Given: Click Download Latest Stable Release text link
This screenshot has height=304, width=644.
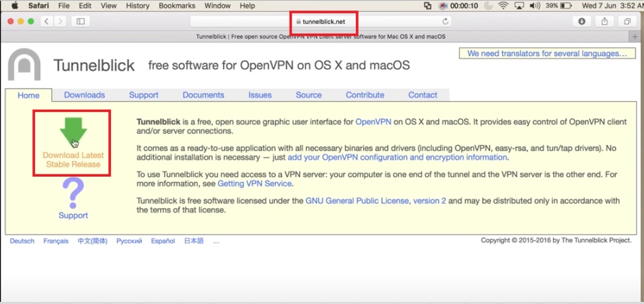Looking at the screenshot, I should coord(73,160).
